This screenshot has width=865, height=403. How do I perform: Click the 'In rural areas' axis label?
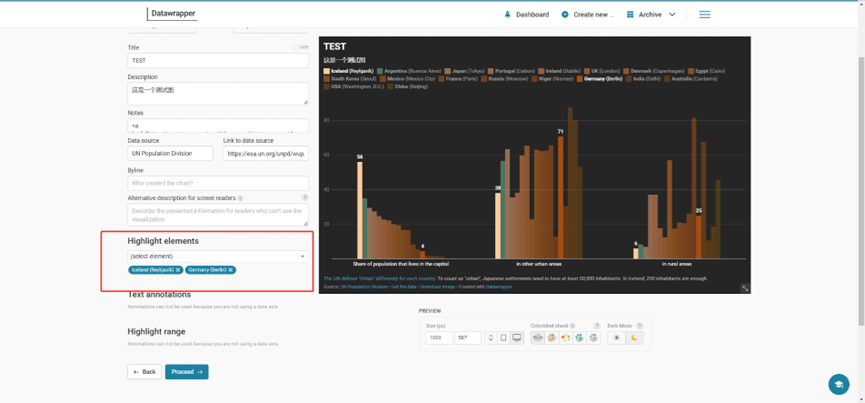click(x=676, y=264)
